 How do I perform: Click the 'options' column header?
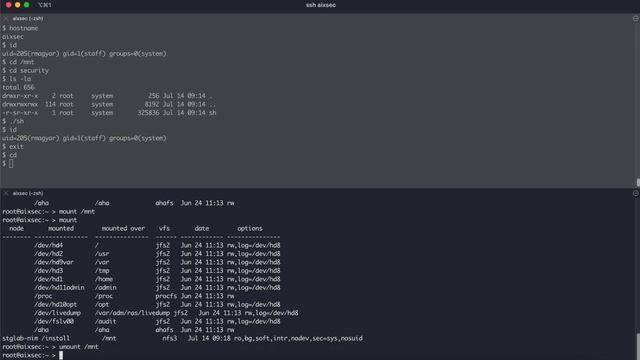[250, 229]
